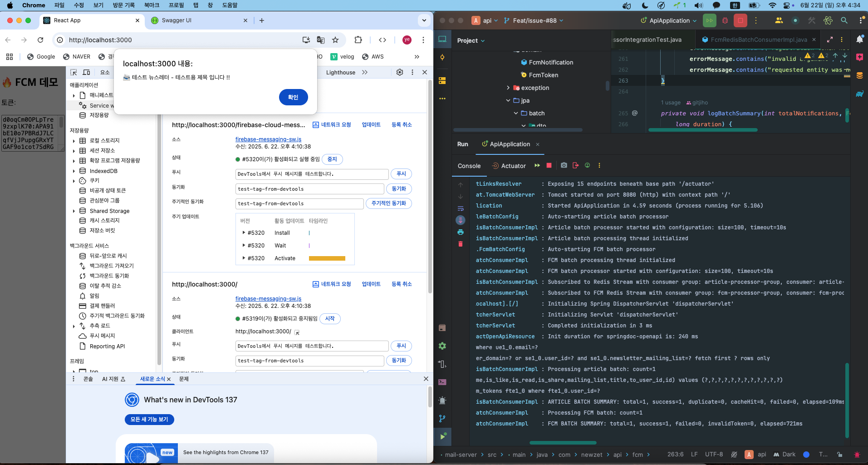The height and width of the screenshot is (465, 868).
Task: Switch to the 콘솔 drawer tab
Action: pos(88,379)
